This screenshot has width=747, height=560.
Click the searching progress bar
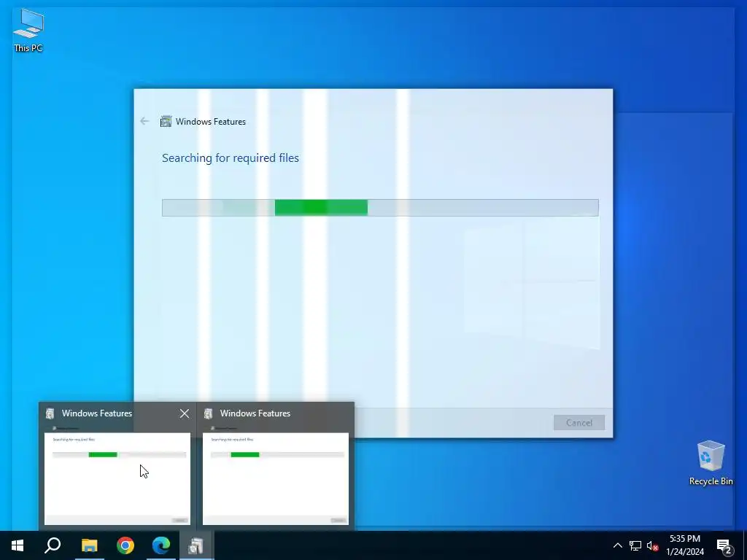tap(380, 208)
